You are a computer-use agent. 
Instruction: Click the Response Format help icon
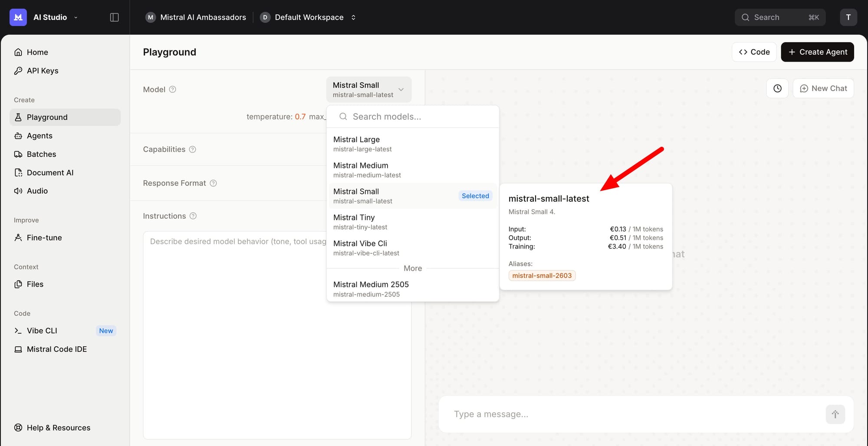pyautogui.click(x=213, y=183)
